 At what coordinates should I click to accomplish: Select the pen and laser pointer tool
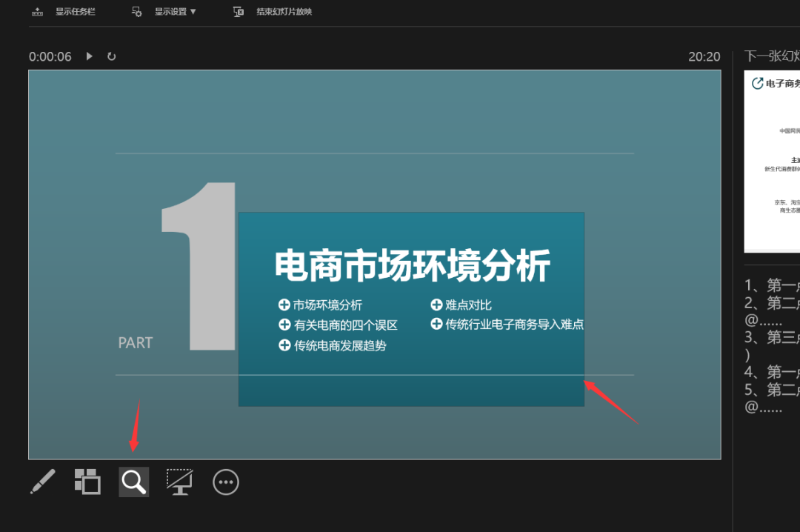pos(43,482)
